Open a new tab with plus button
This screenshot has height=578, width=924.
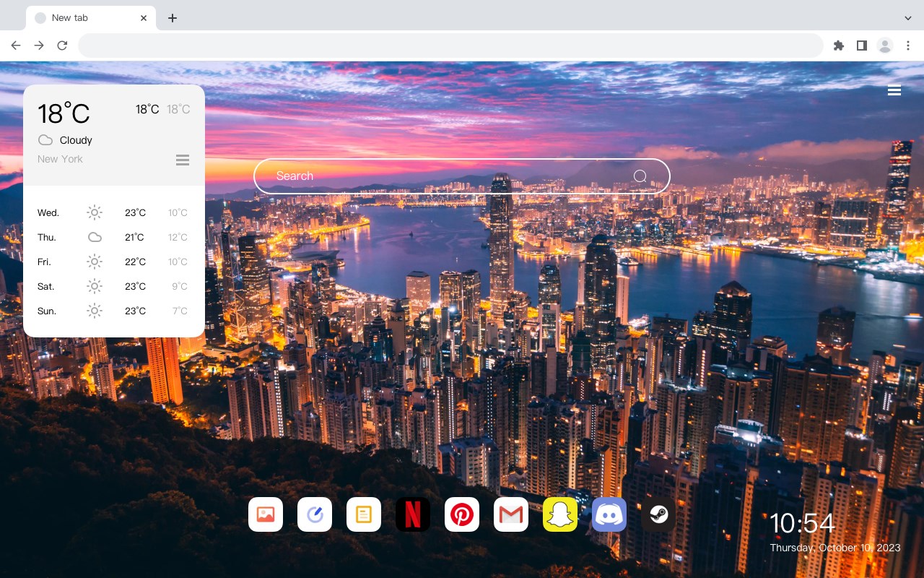click(x=172, y=18)
